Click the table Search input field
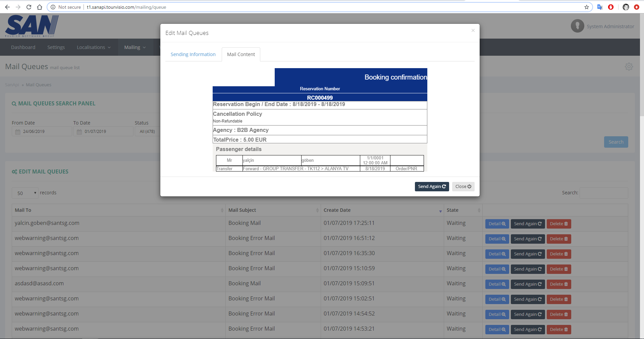 pos(603,193)
